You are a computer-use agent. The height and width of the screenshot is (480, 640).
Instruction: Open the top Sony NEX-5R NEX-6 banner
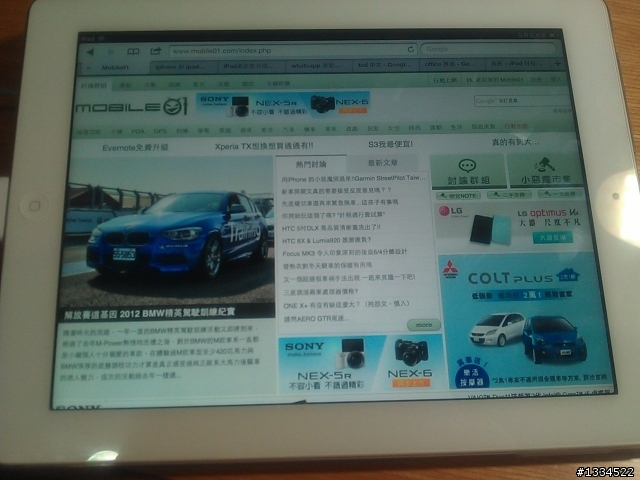(283, 104)
